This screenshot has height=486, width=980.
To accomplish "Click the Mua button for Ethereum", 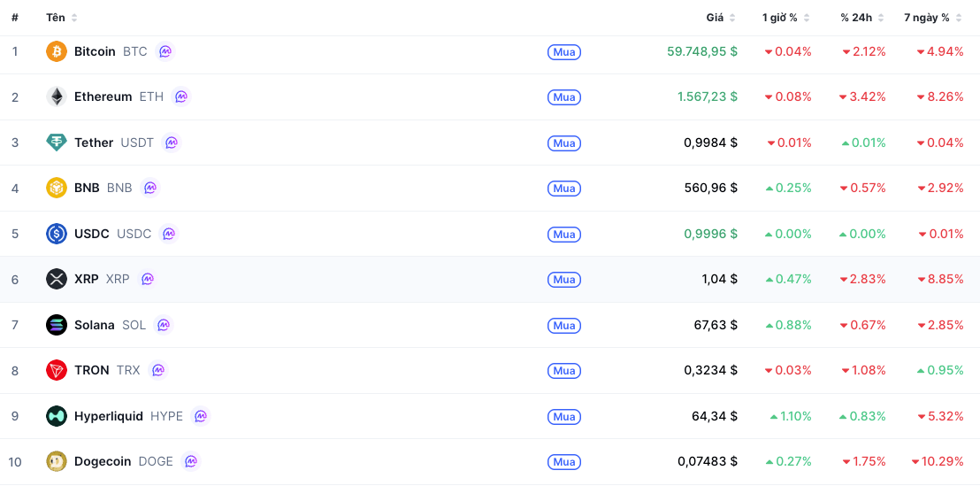I will click(x=564, y=97).
